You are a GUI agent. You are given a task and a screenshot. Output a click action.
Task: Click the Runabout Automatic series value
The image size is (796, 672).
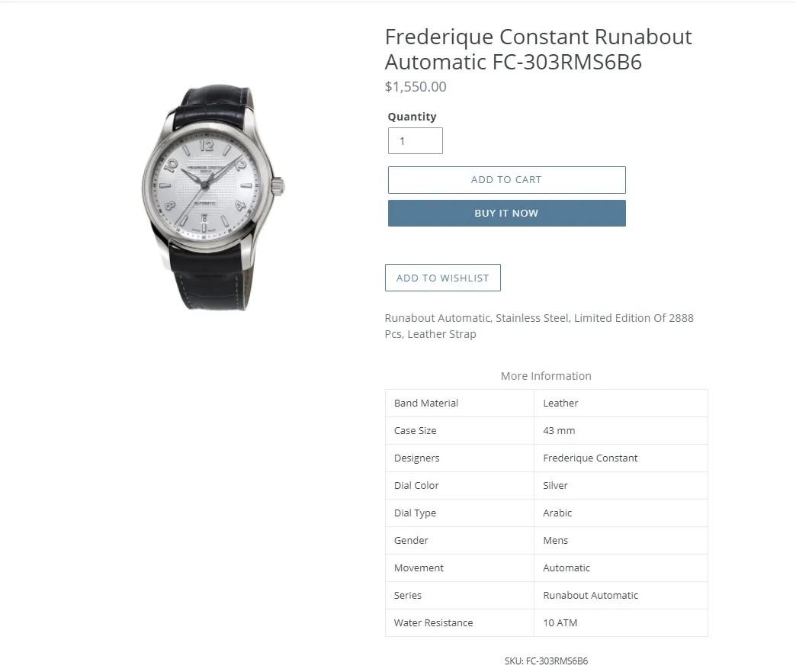pyautogui.click(x=590, y=596)
